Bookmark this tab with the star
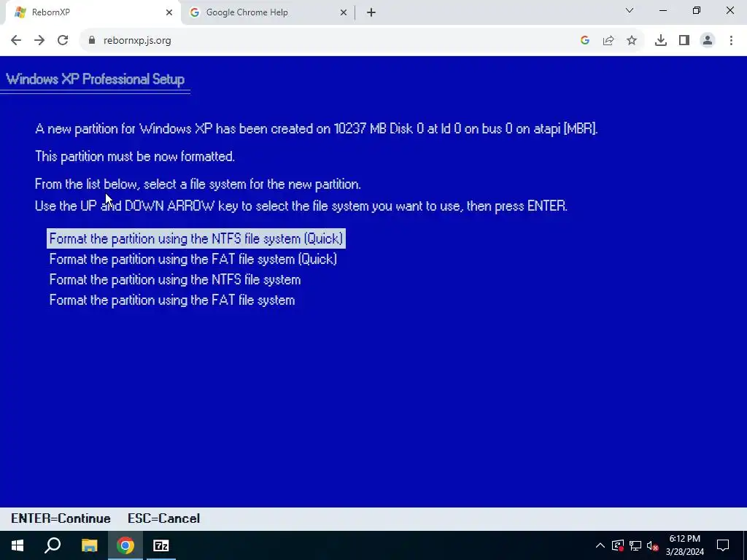Image resolution: width=747 pixels, height=560 pixels. (632, 41)
